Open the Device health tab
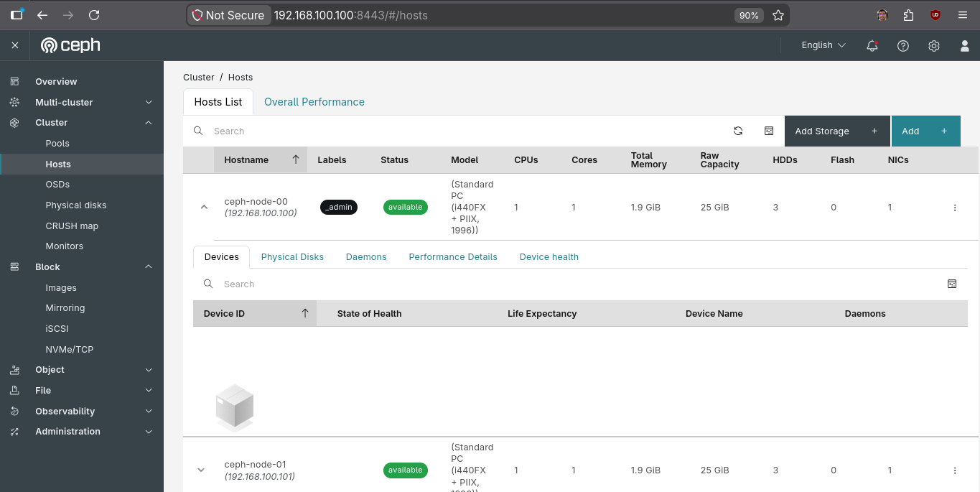 coord(549,256)
